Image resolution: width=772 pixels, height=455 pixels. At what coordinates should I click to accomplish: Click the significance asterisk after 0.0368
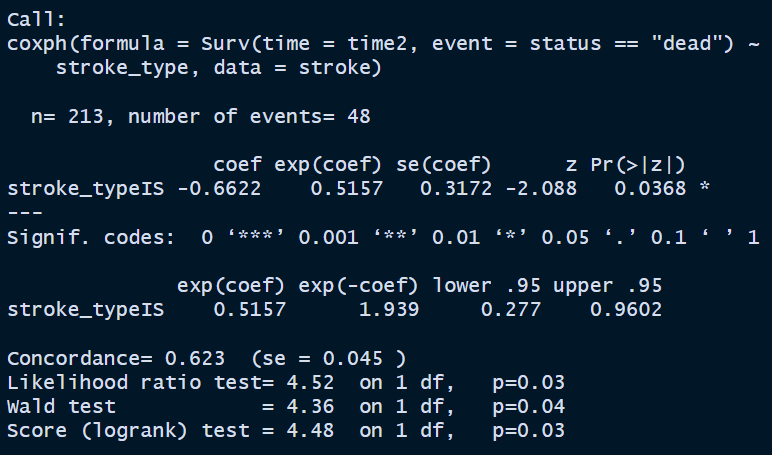click(x=705, y=188)
